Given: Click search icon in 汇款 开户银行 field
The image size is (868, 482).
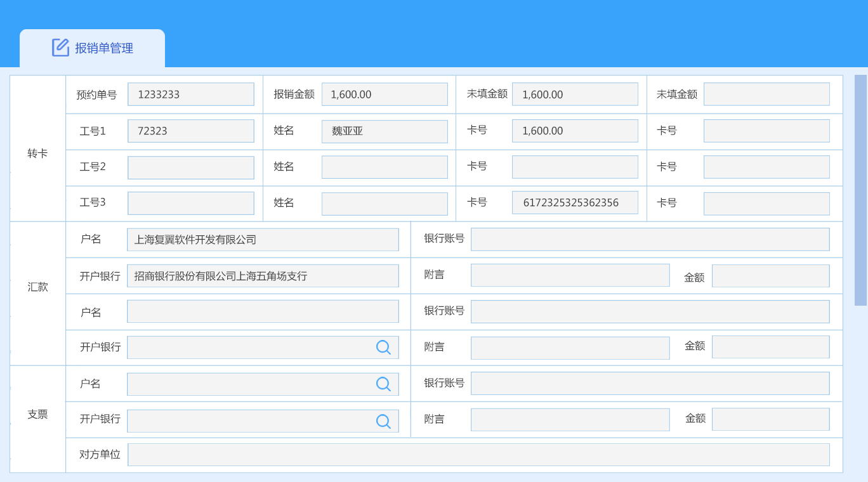Looking at the screenshot, I should tap(383, 347).
